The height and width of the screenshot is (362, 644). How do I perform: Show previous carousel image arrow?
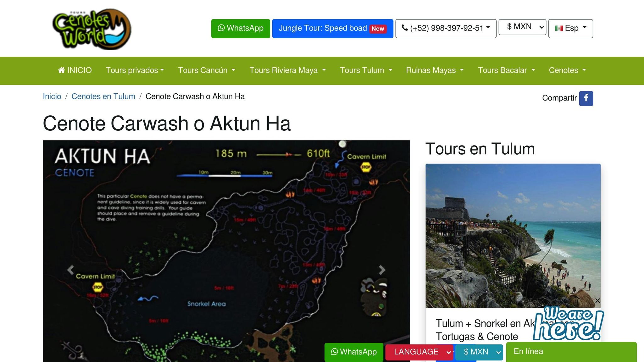tap(71, 270)
